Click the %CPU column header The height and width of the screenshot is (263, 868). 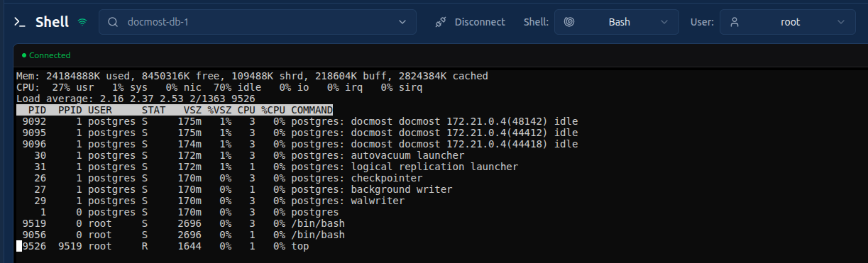pyautogui.click(x=273, y=110)
